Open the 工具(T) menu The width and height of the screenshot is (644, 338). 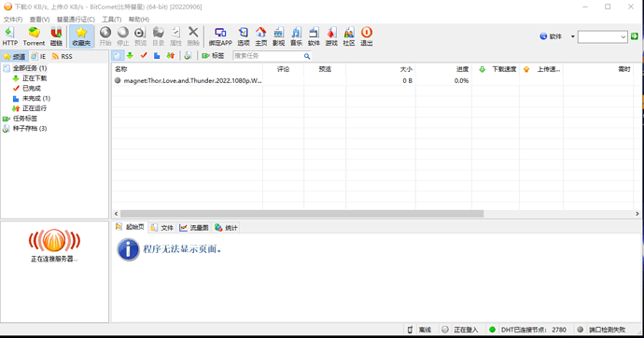pyautogui.click(x=112, y=20)
